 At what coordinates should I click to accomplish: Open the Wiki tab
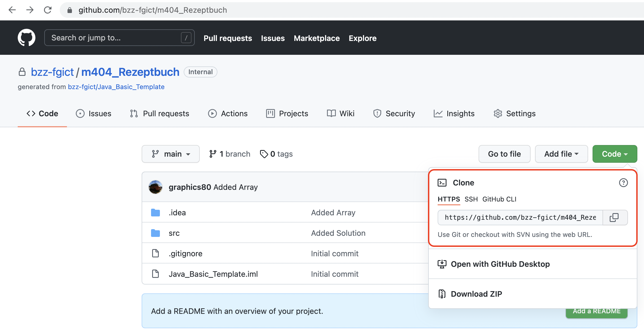pyautogui.click(x=342, y=113)
